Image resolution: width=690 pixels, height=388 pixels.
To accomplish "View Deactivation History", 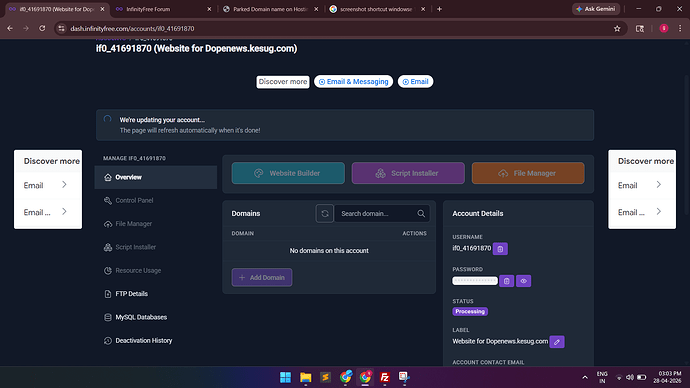I will 156,340.
